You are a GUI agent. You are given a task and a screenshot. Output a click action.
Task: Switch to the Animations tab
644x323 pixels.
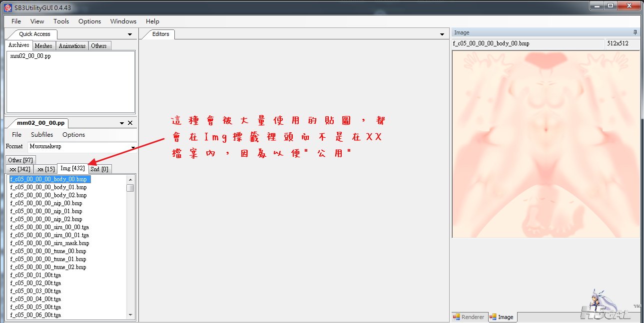point(72,45)
